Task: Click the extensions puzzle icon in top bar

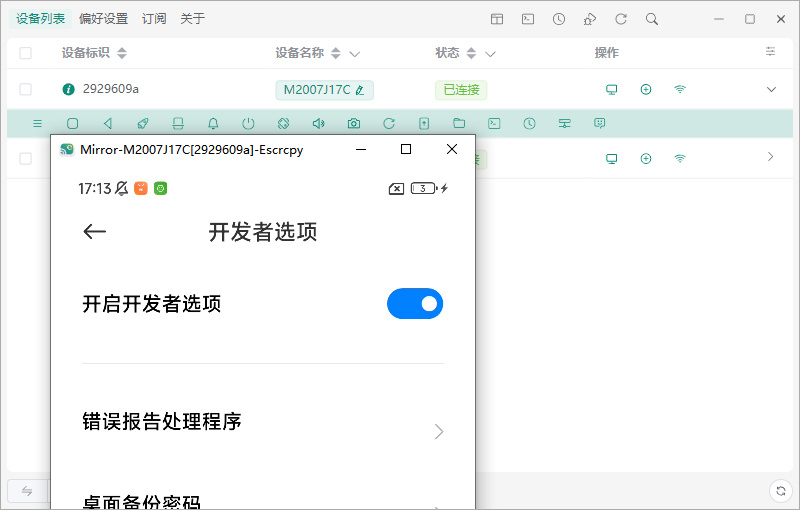Action: click(x=590, y=19)
